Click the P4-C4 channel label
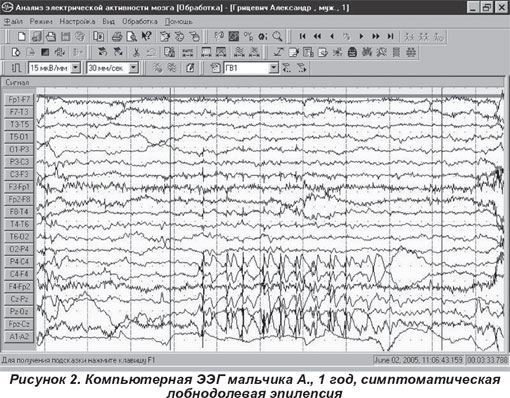 pyautogui.click(x=19, y=262)
